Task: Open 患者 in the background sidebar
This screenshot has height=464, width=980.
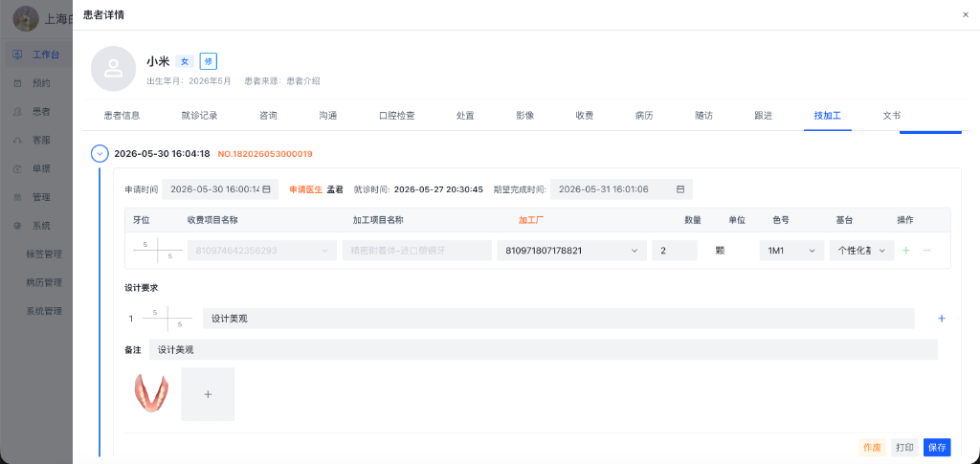Action: tap(41, 112)
